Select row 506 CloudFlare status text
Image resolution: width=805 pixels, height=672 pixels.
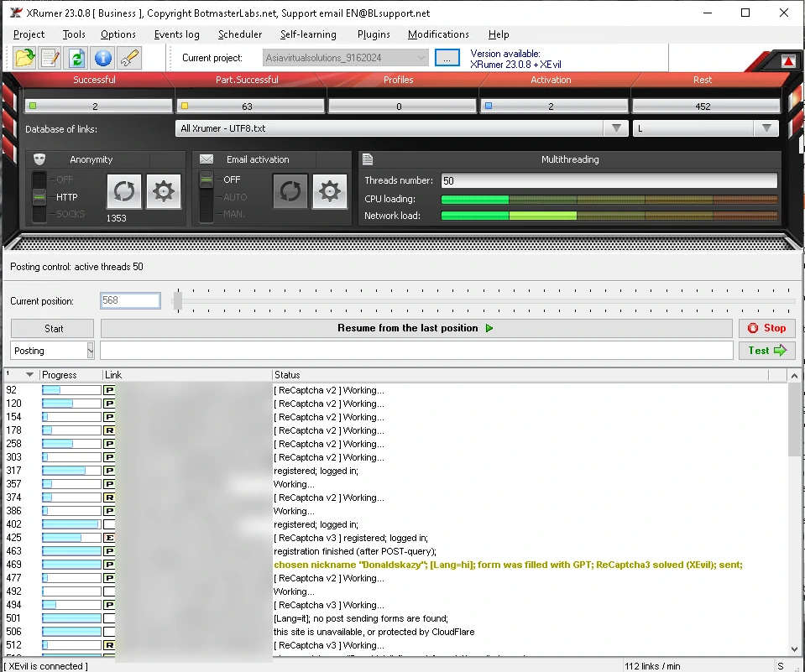pyautogui.click(x=374, y=632)
